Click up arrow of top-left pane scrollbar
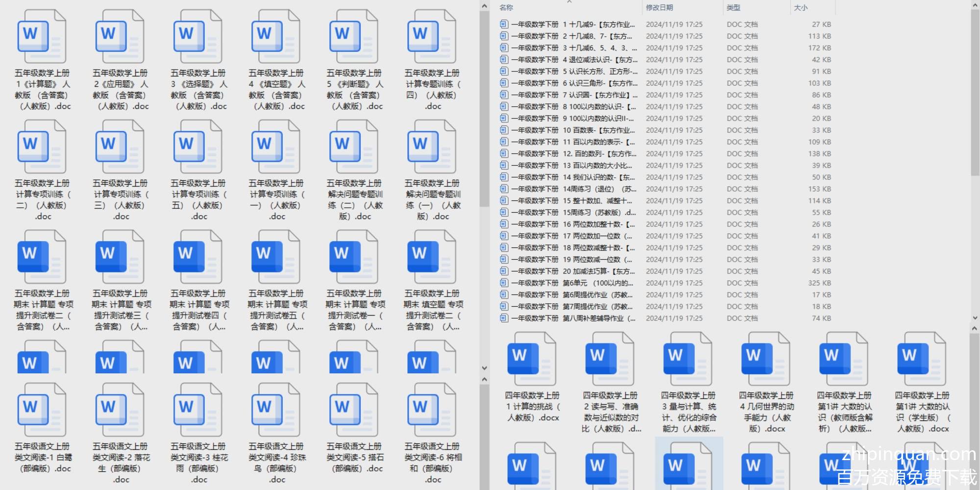Screen dimensions: 980x490 point(484,6)
